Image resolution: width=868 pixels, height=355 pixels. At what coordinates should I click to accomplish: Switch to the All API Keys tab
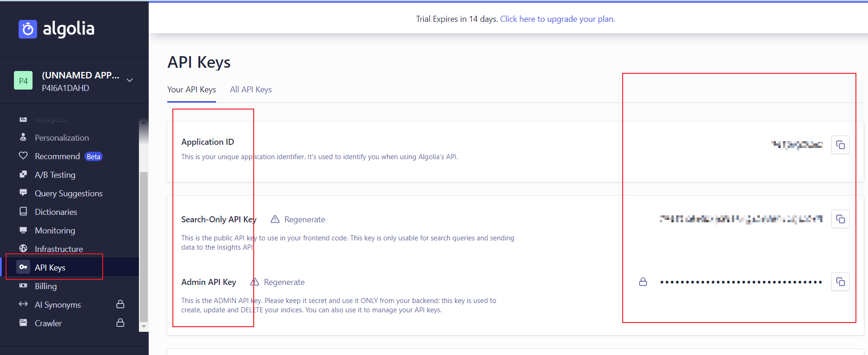(x=250, y=90)
